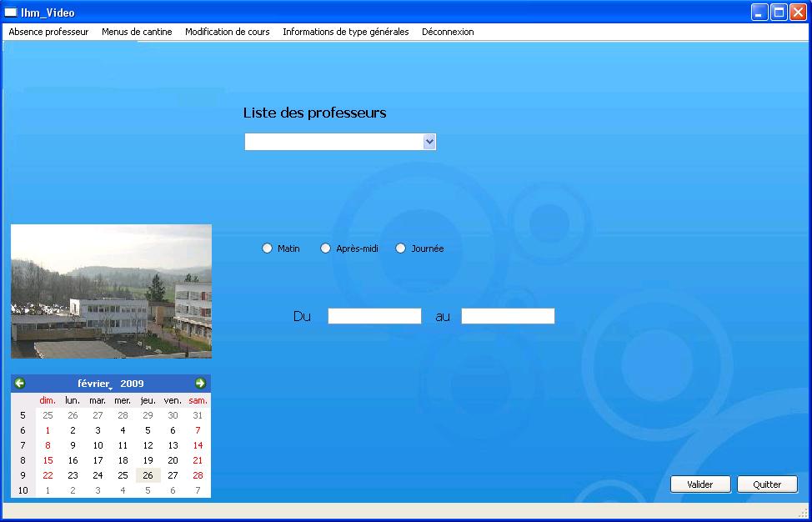Click the au end date field
812x522 pixels.
coord(508,316)
